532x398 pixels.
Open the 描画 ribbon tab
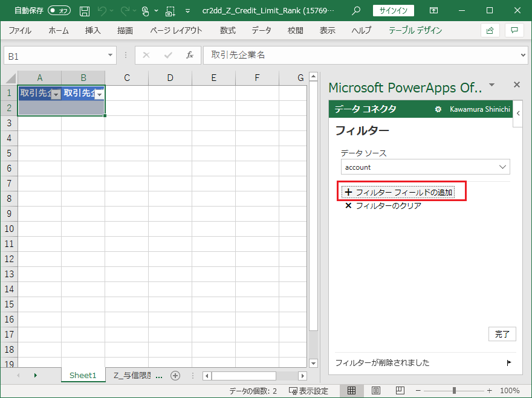click(125, 31)
